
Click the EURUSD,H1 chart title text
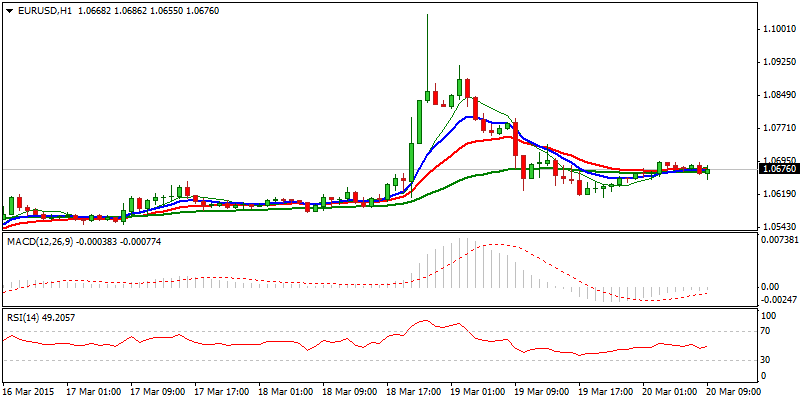pos(45,11)
